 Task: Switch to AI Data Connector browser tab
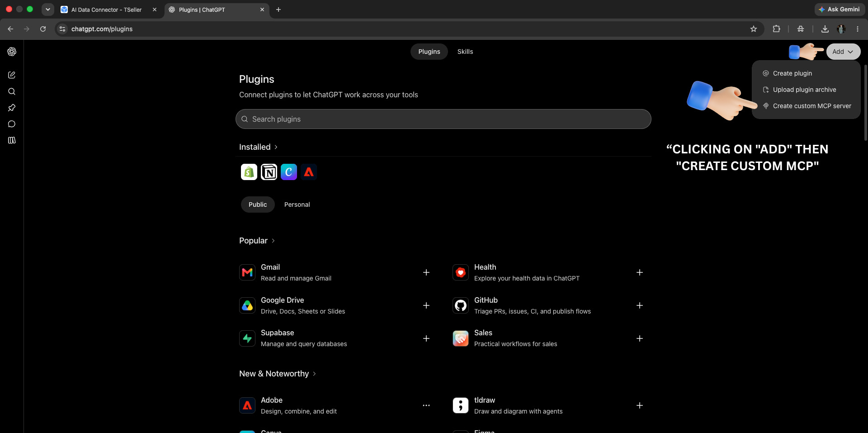click(x=108, y=10)
